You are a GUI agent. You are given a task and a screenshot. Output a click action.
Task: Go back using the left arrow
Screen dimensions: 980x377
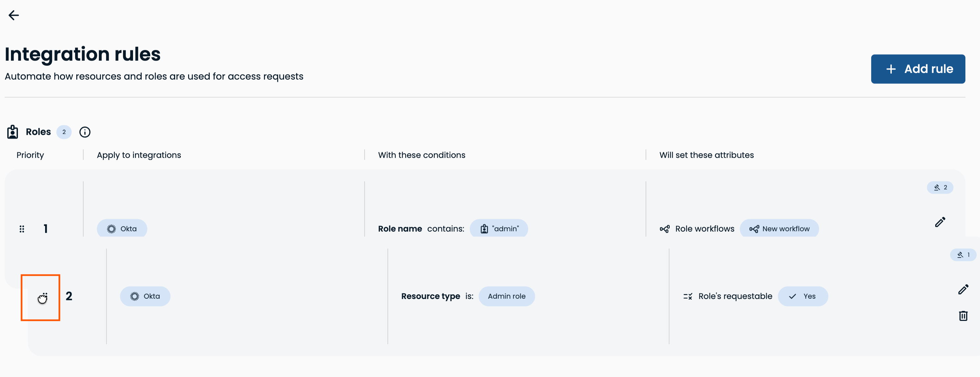14,15
